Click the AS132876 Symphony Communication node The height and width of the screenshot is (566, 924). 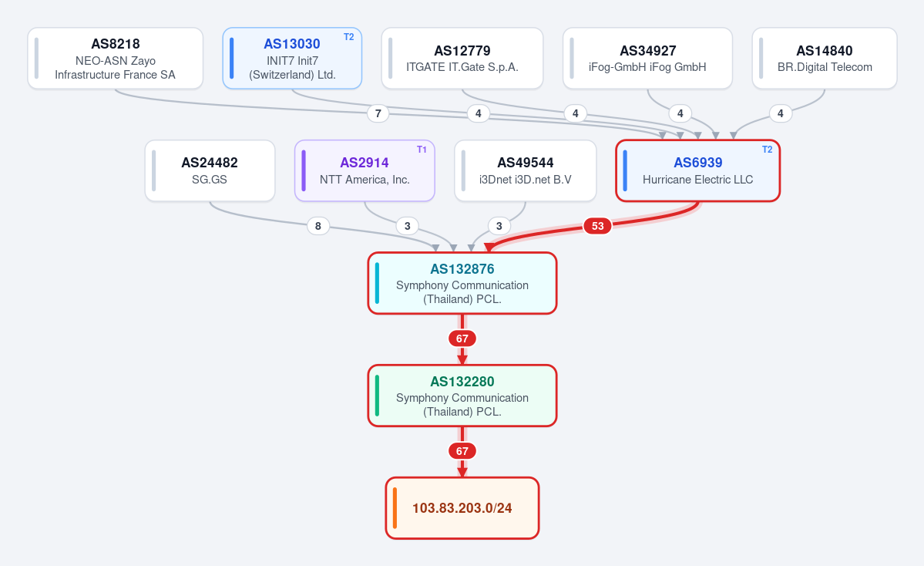(462, 283)
